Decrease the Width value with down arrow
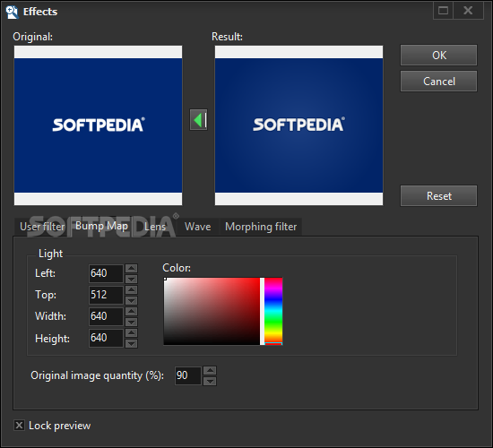The height and width of the screenshot is (448, 493). point(131,322)
